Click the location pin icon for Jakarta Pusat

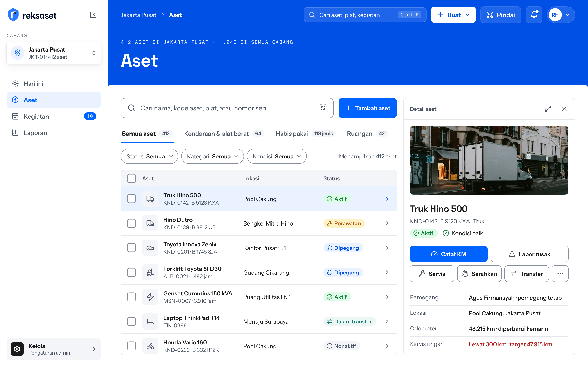(18, 53)
